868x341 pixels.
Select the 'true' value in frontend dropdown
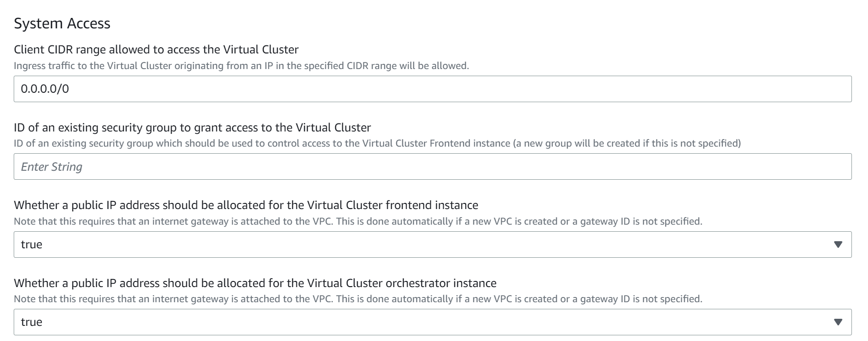point(32,245)
